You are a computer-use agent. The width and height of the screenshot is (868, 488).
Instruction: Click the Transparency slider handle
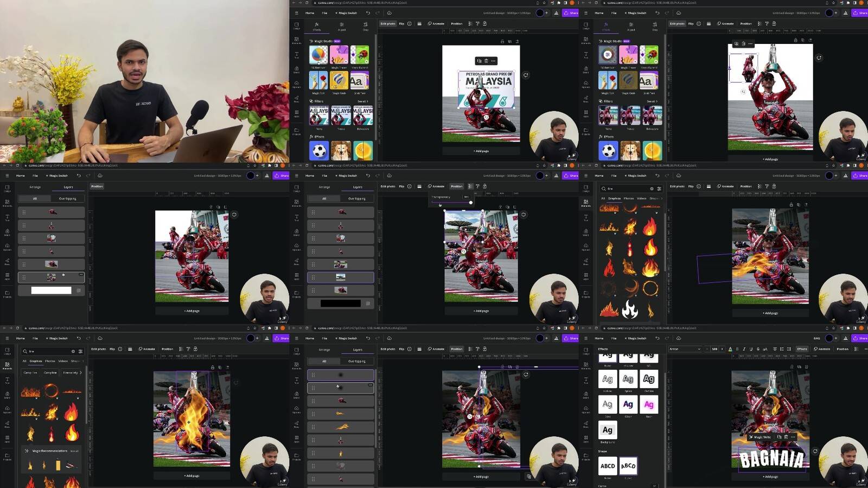coord(470,202)
